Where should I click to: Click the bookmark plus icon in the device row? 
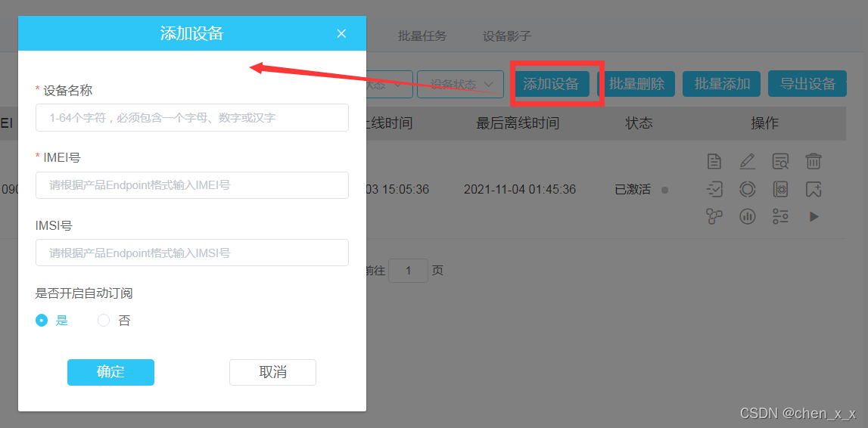click(814, 189)
